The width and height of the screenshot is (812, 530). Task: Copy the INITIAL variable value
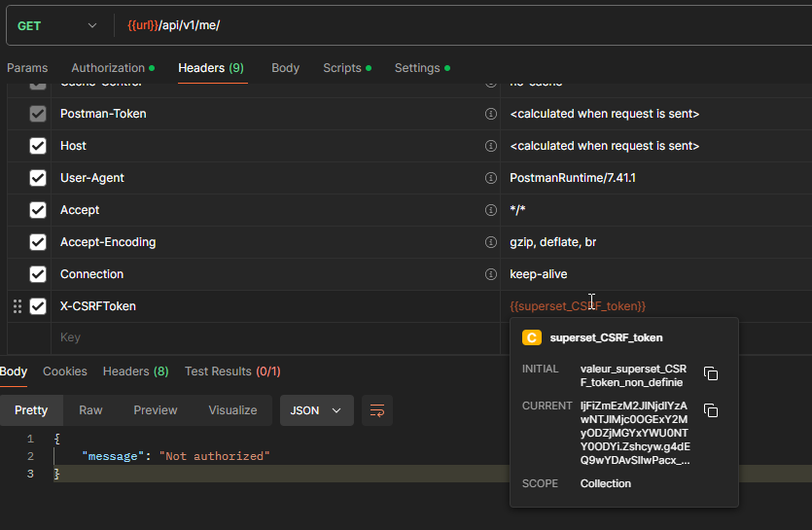pyautogui.click(x=711, y=373)
